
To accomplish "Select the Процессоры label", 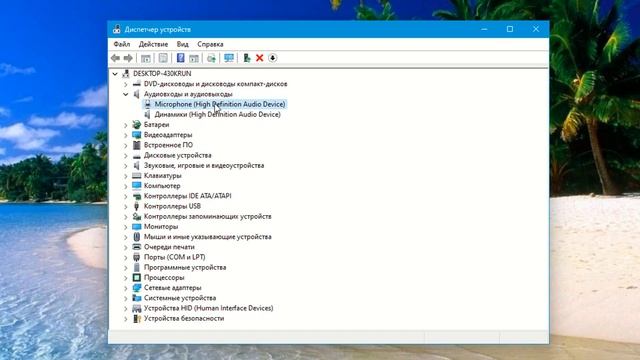I will pos(164,278).
